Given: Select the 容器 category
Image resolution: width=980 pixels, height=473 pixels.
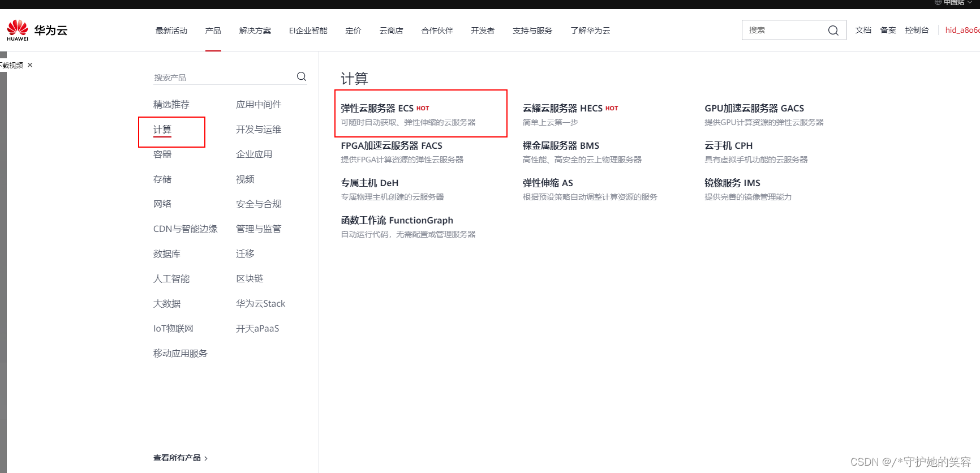Looking at the screenshot, I should coord(162,154).
